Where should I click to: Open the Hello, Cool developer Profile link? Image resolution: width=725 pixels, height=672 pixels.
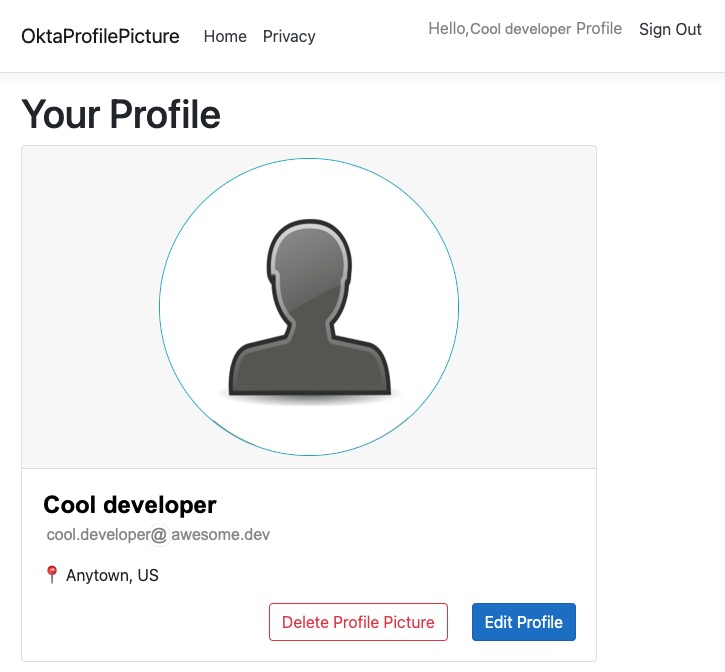click(x=524, y=29)
